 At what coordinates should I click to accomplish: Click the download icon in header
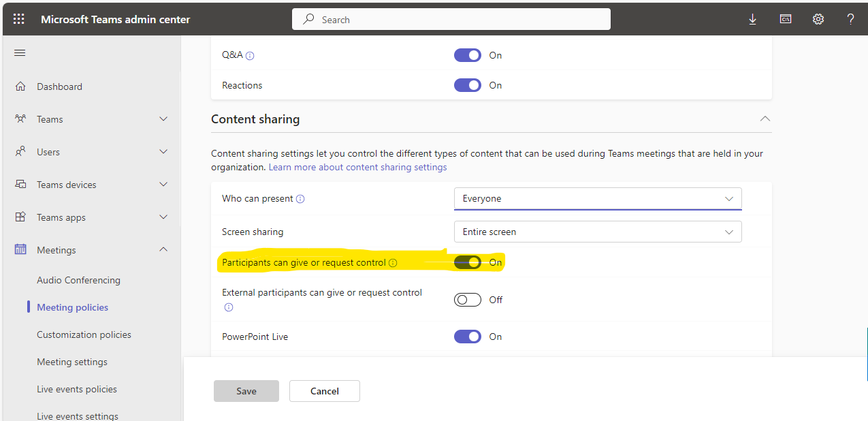pos(752,19)
